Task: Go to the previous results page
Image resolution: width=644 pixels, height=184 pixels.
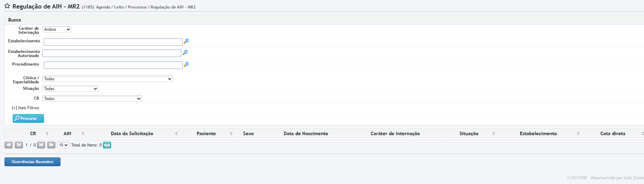Action: (x=19, y=145)
